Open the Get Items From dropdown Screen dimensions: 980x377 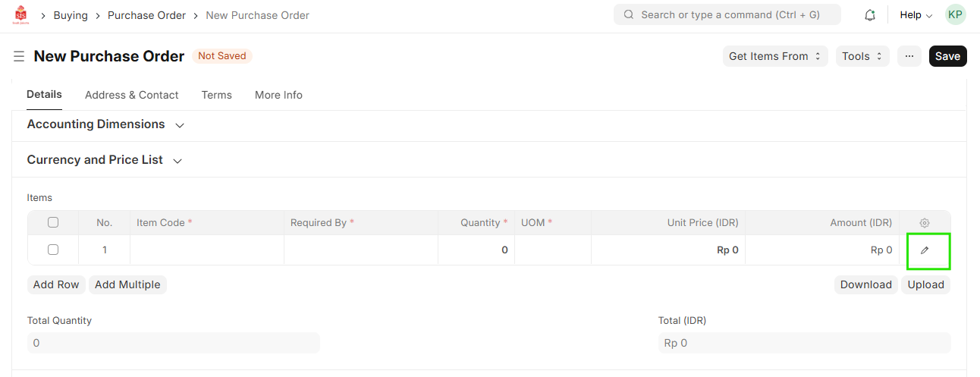click(x=774, y=56)
